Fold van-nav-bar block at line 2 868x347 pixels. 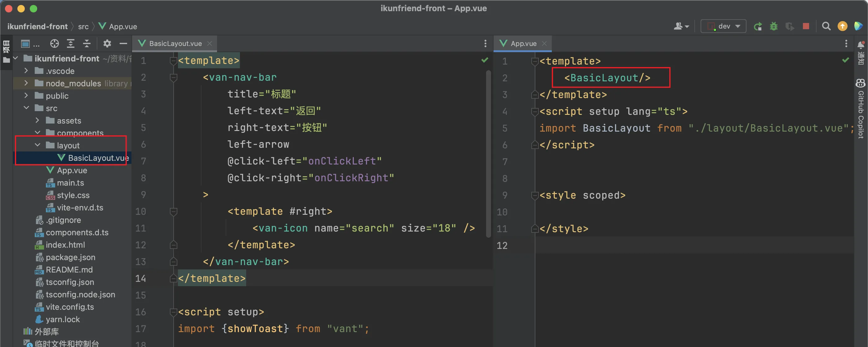coord(174,78)
